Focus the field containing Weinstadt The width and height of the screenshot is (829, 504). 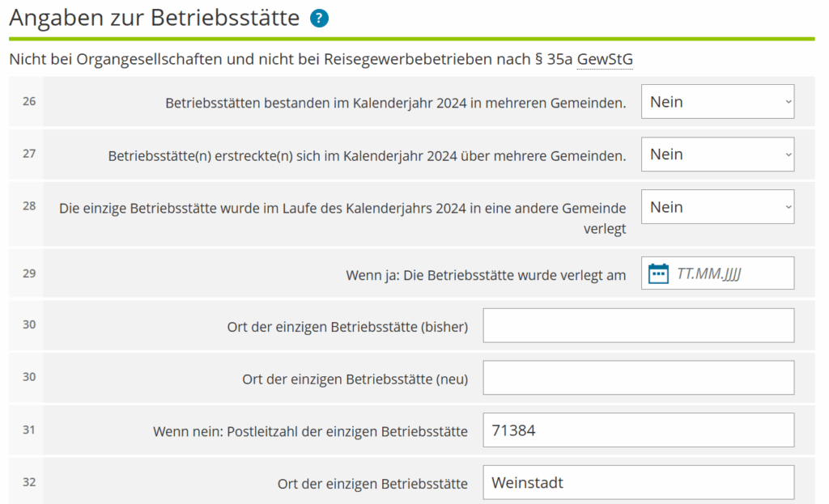click(638, 483)
